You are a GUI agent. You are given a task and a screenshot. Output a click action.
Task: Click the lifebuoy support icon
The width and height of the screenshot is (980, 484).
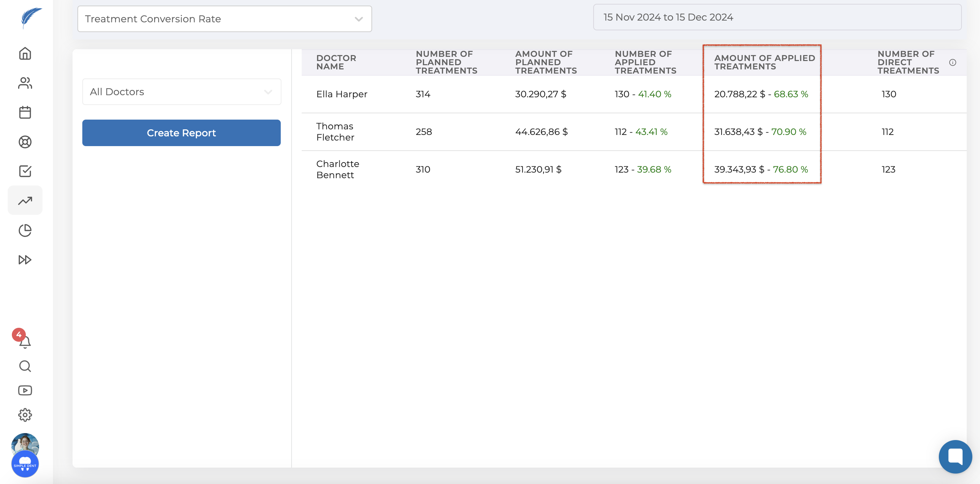pos(25,142)
